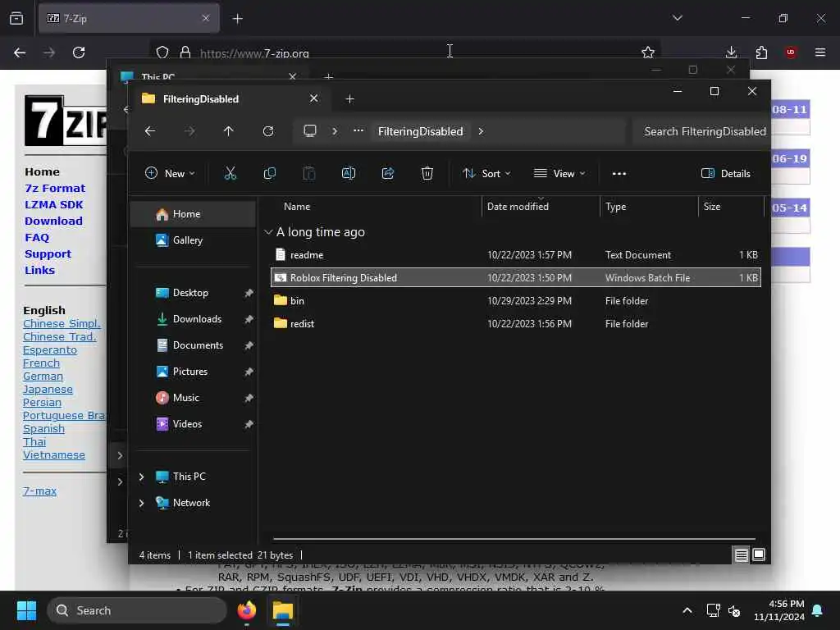The width and height of the screenshot is (840, 630).
Task: Refresh the FilteringDisabled folder view
Action: coord(268,131)
